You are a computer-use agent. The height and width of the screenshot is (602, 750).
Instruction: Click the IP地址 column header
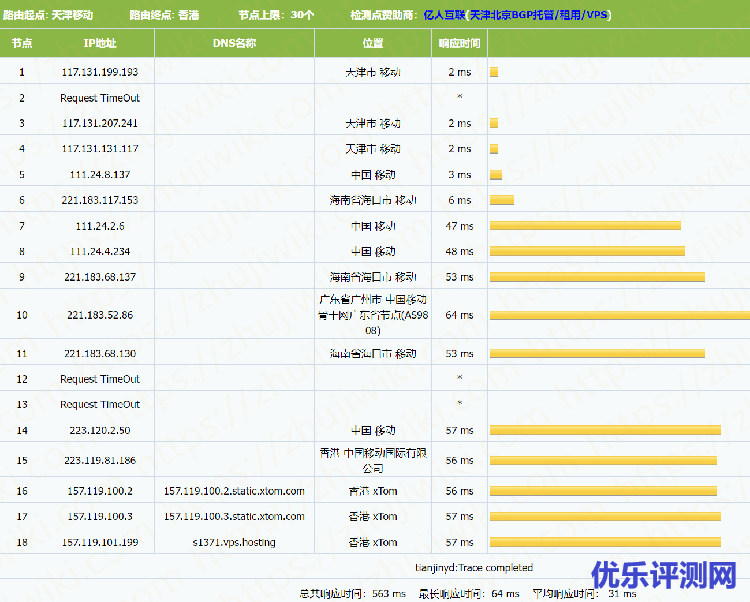(x=100, y=44)
